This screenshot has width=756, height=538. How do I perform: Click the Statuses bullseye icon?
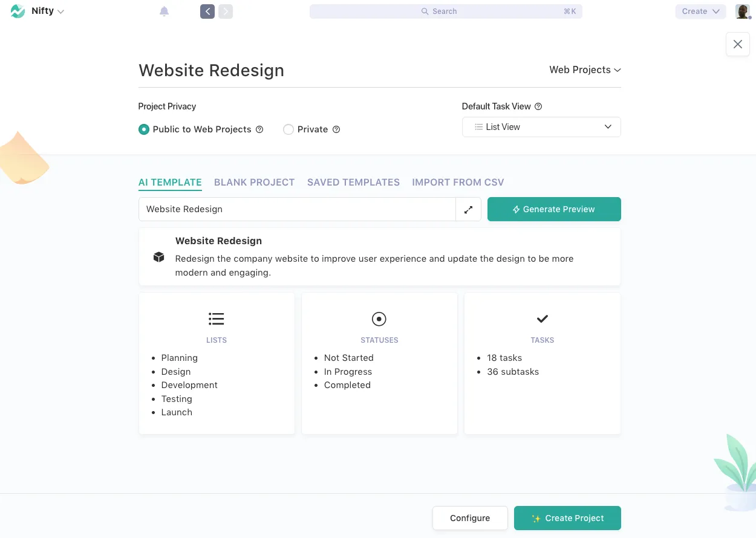pos(379,319)
